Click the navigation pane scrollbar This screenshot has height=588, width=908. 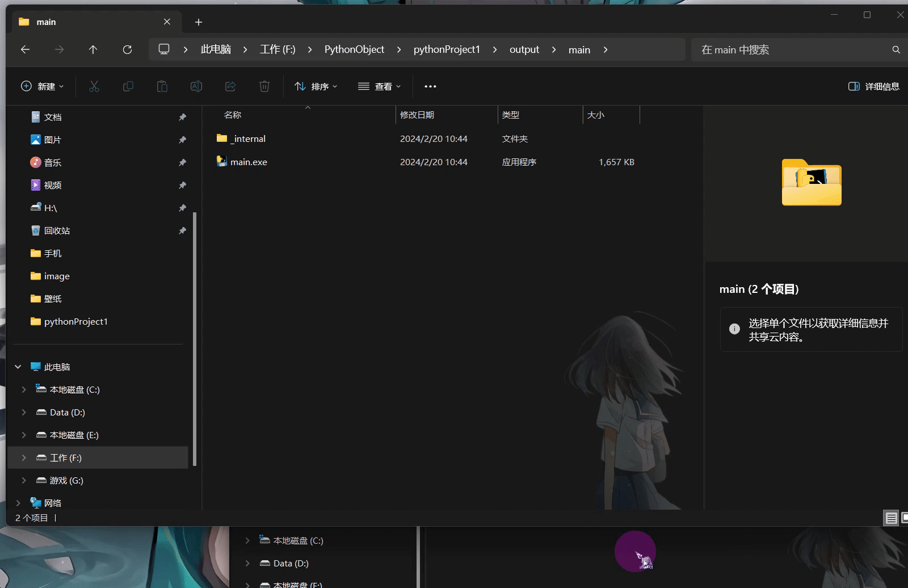point(195,339)
